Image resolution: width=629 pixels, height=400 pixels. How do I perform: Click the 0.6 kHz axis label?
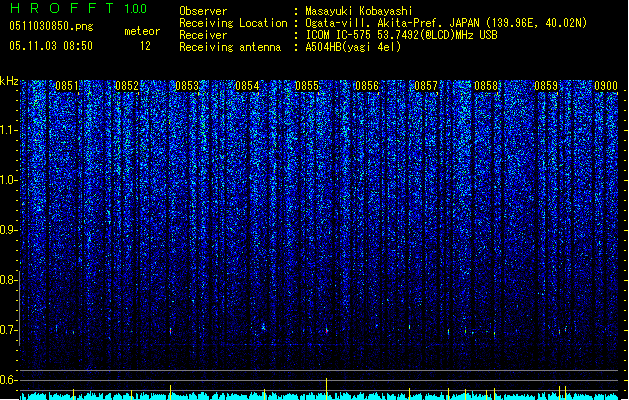coord(8,380)
